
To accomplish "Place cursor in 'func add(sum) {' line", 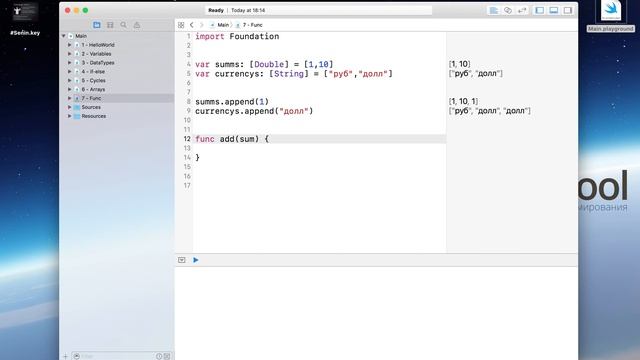I will coord(232,139).
